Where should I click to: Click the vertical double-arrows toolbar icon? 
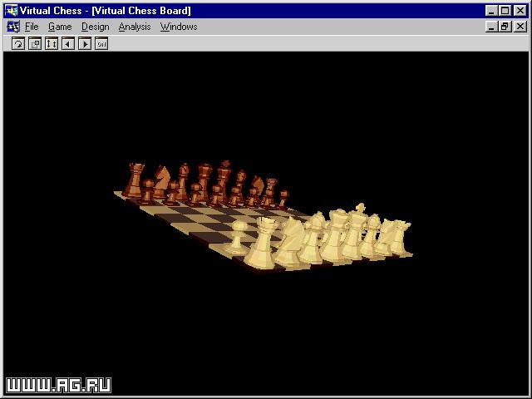[x=52, y=44]
